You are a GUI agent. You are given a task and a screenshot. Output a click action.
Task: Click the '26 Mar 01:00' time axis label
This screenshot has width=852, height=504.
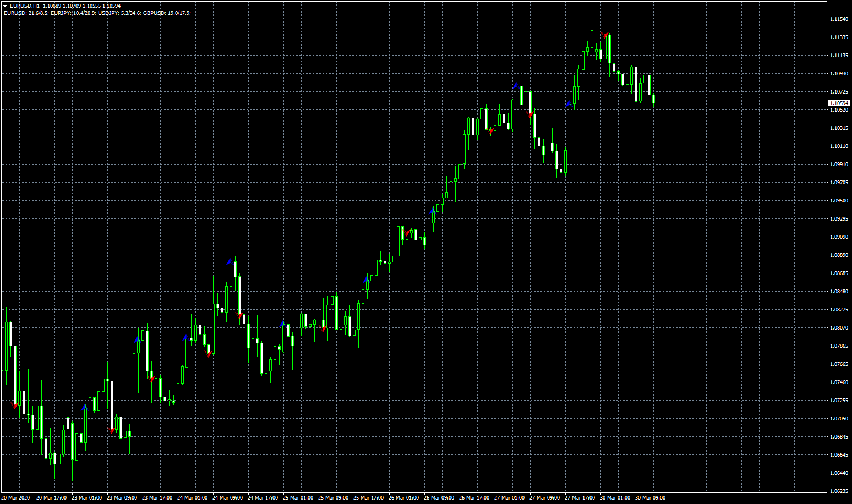point(403,498)
